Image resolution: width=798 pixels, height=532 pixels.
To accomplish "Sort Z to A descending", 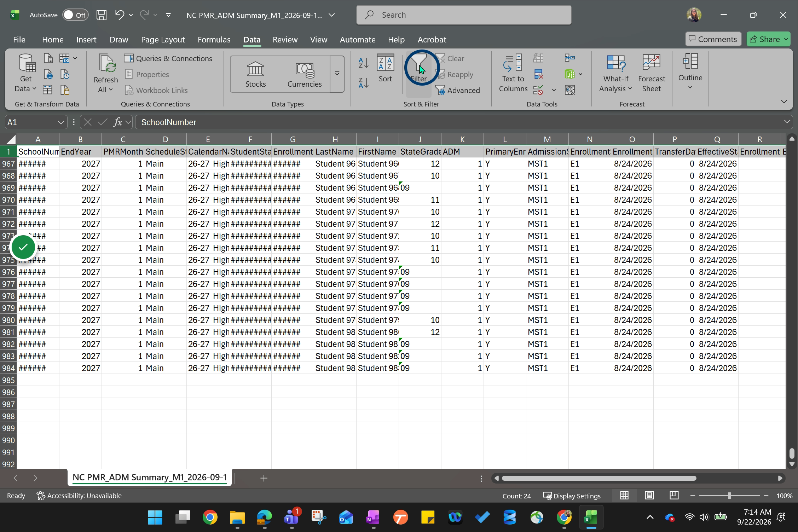I will pos(363,83).
